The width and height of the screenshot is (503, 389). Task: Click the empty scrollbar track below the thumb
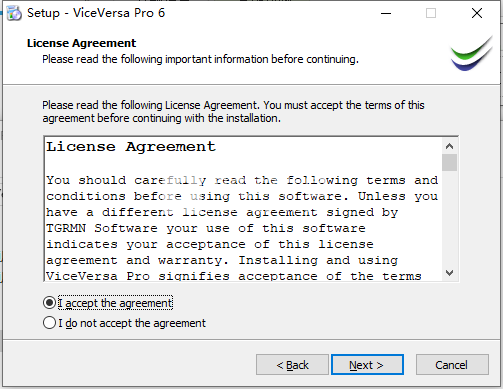[x=449, y=218]
